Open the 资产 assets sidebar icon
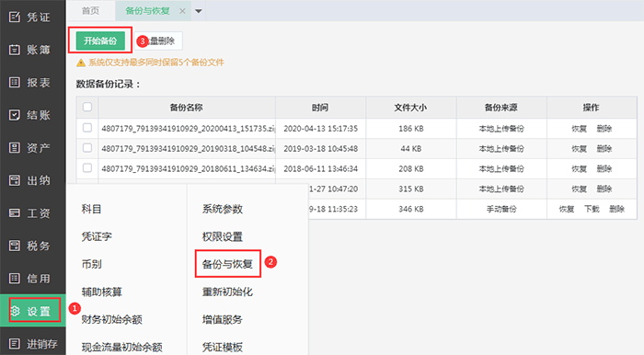This screenshot has height=355, width=644. (x=15, y=147)
